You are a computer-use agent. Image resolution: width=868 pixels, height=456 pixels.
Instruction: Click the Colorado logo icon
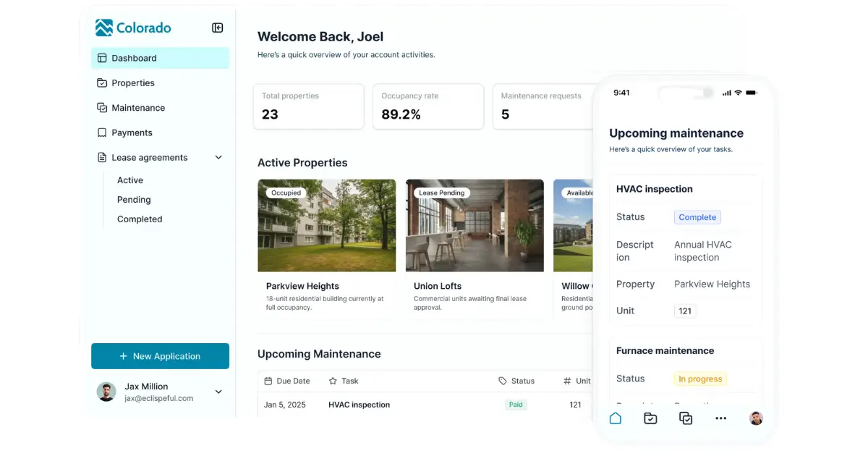click(x=103, y=28)
